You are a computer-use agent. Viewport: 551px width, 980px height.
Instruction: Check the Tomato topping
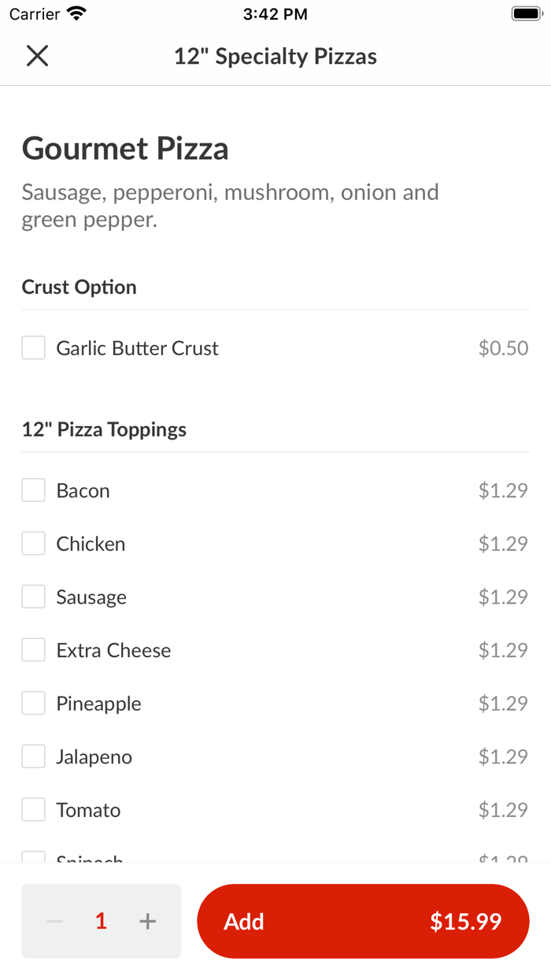33,809
